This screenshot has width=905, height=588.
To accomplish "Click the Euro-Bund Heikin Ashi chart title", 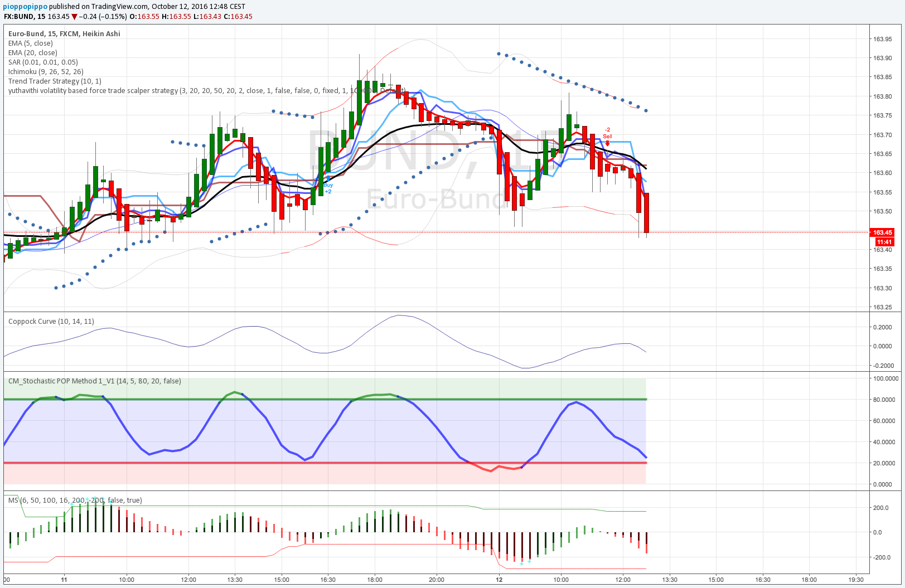I will (64, 34).
